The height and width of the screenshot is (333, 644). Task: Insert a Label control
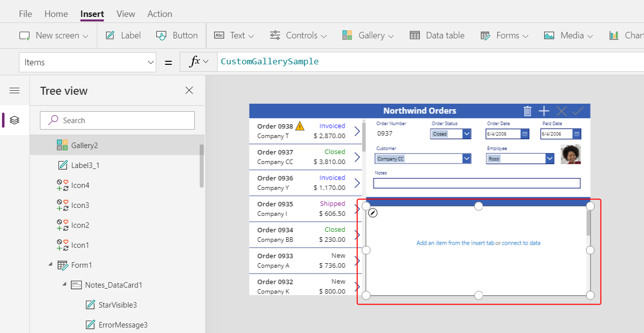point(123,35)
